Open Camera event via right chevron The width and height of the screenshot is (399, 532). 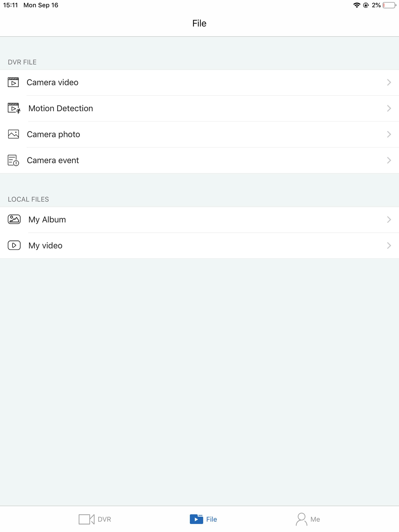click(389, 160)
